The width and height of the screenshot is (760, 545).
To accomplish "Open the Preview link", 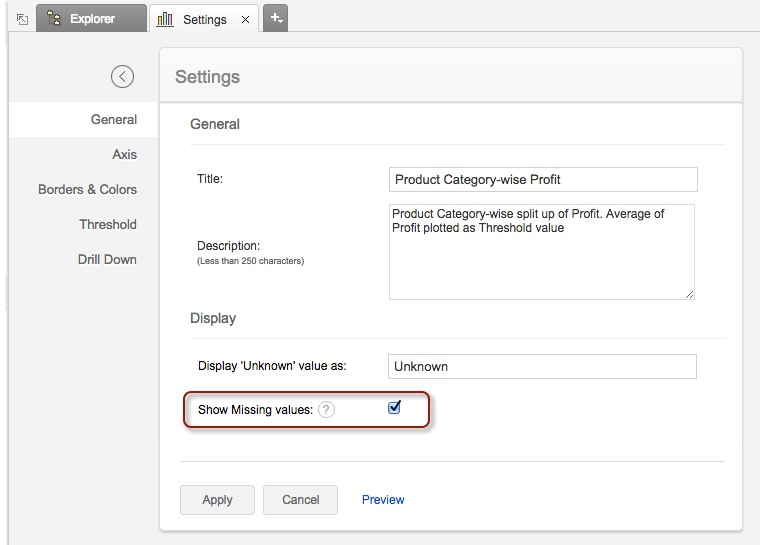I will coord(383,500).
